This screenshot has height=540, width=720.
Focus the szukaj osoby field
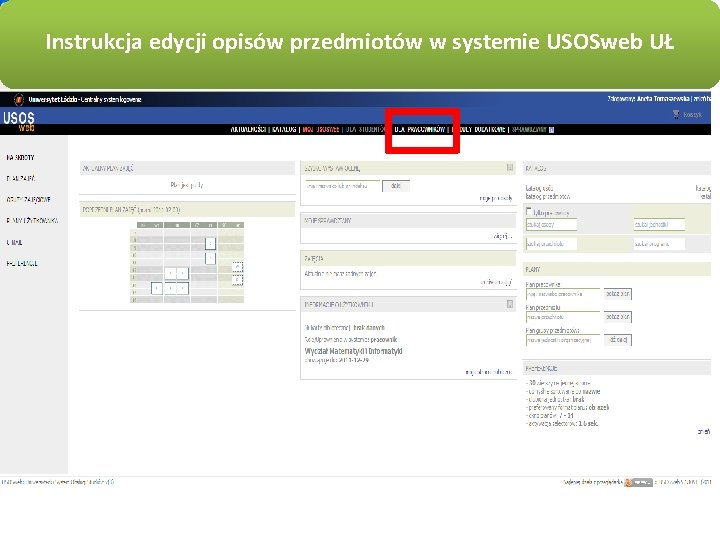click(x=551, y=225)
